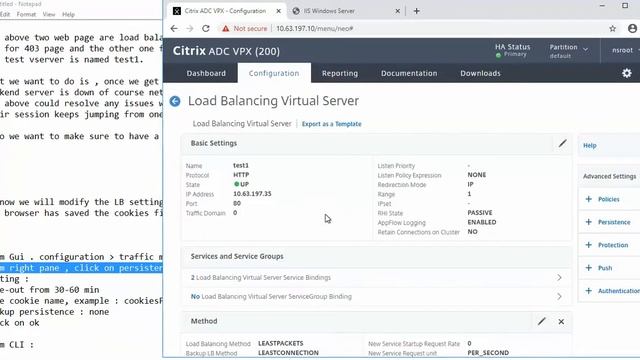Click the Protocol value HTTP
The width and height of the screenshot is (640, 360).
pyautogui.click(x=241, y=175)
